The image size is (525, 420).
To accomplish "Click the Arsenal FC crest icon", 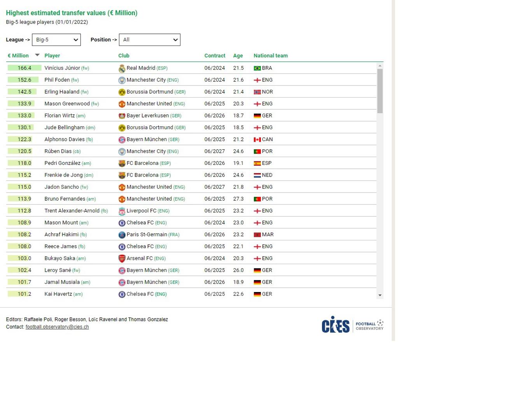I will [122, 259].
